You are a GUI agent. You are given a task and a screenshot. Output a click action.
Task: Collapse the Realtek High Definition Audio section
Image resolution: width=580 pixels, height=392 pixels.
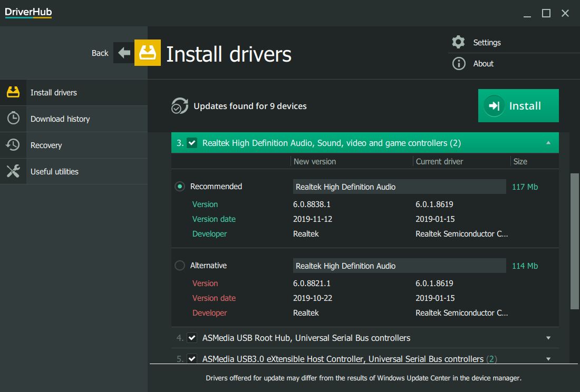click(548, 143)
